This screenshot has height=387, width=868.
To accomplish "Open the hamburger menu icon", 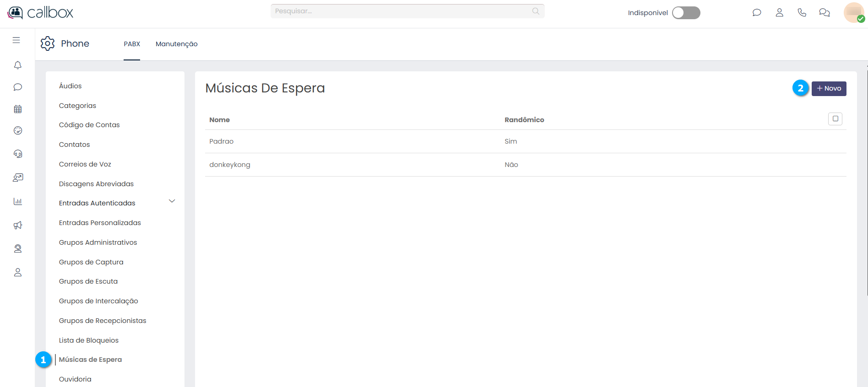I will click(x=16, y=40).
